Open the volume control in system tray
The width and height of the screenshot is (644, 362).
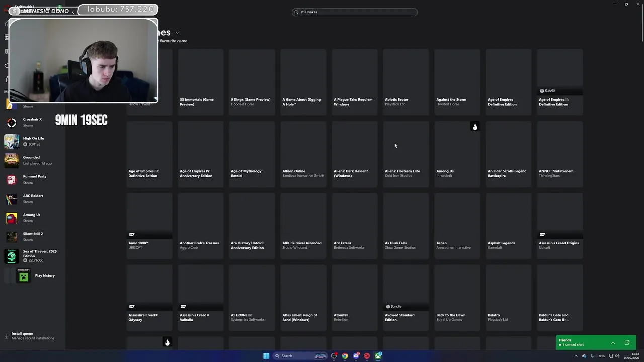pyautogui.click(x=617, y=356)
